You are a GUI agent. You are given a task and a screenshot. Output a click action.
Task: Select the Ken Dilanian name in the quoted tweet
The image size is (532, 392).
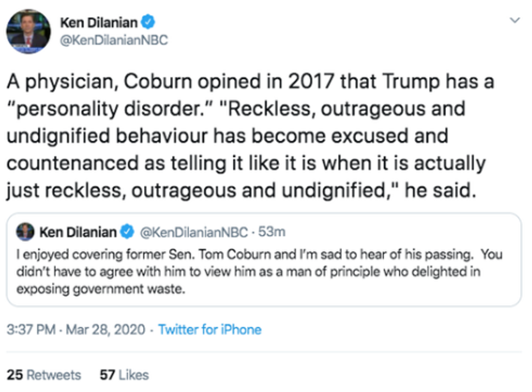tap(77, 233)
